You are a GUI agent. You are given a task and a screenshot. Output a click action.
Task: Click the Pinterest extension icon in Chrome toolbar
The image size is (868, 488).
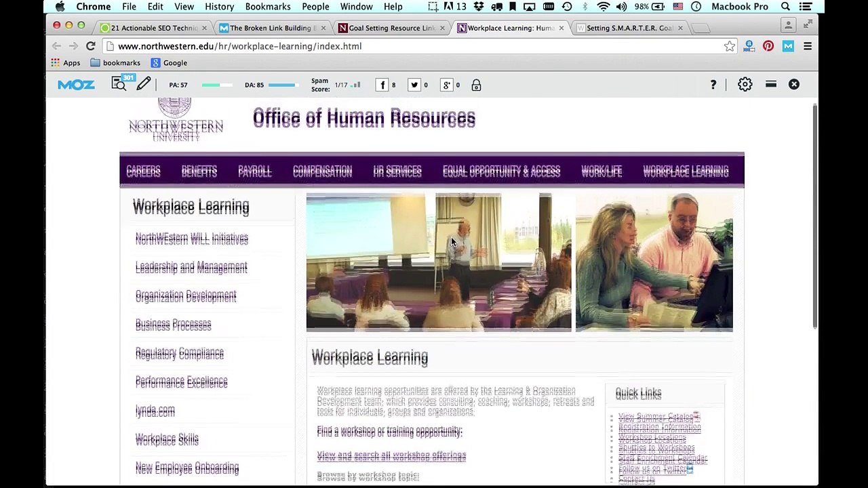(768, 46)
